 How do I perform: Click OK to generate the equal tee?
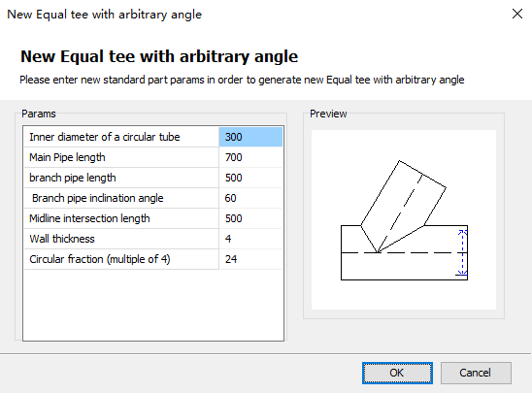pyautogui.click(x=397, y=373)
